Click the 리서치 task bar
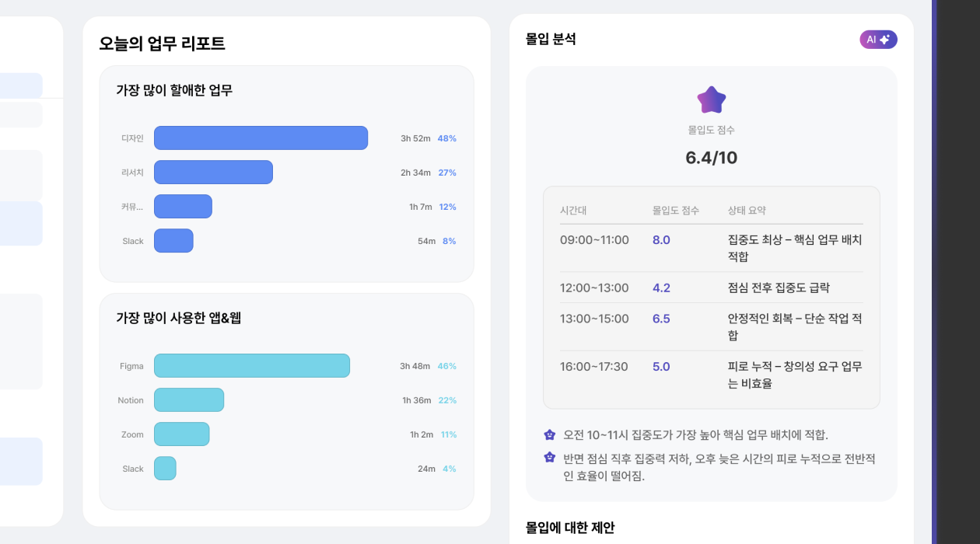 point(213,173)
